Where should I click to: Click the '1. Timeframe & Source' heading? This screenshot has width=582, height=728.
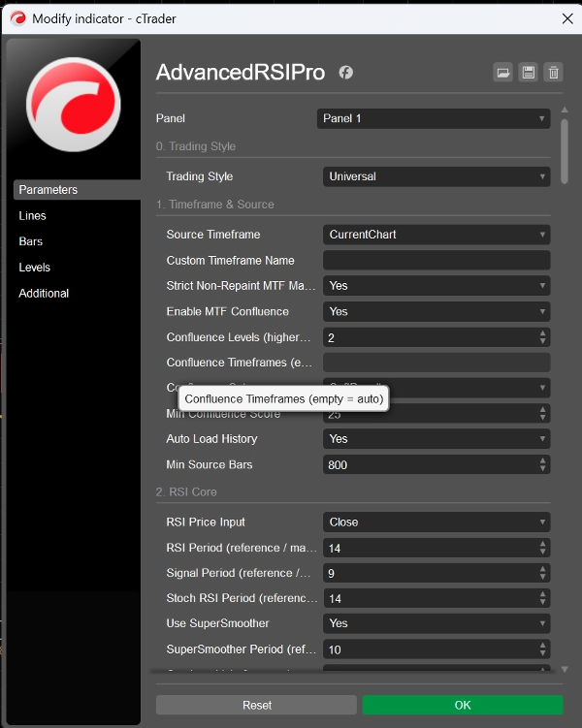point(215,205)
